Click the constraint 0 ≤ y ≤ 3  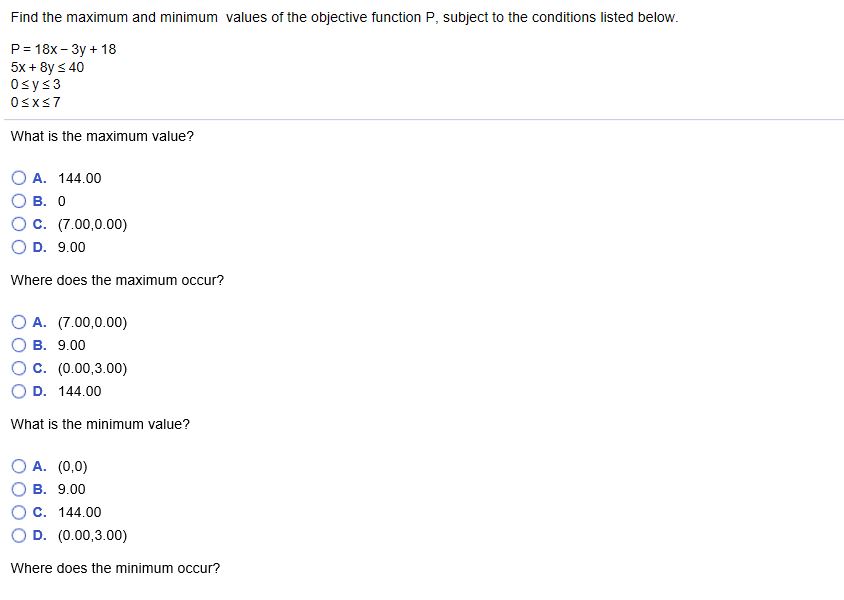click(35, 84)
